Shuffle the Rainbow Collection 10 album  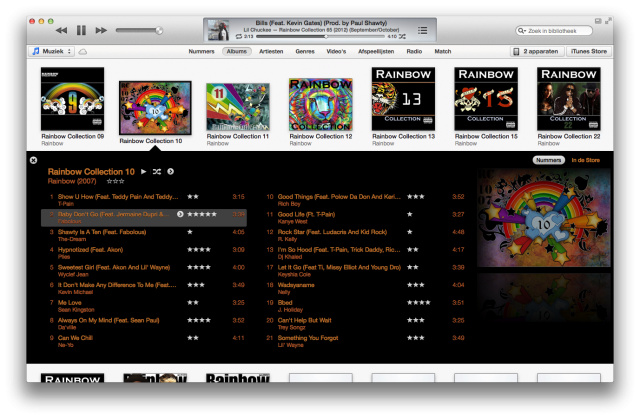(x=157, y=172)
